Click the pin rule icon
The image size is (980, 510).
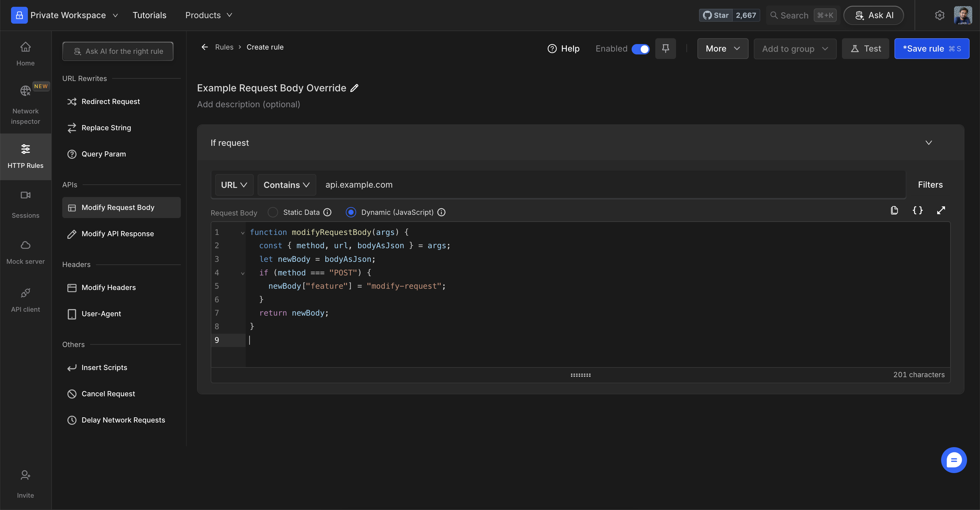click(665, 48)
